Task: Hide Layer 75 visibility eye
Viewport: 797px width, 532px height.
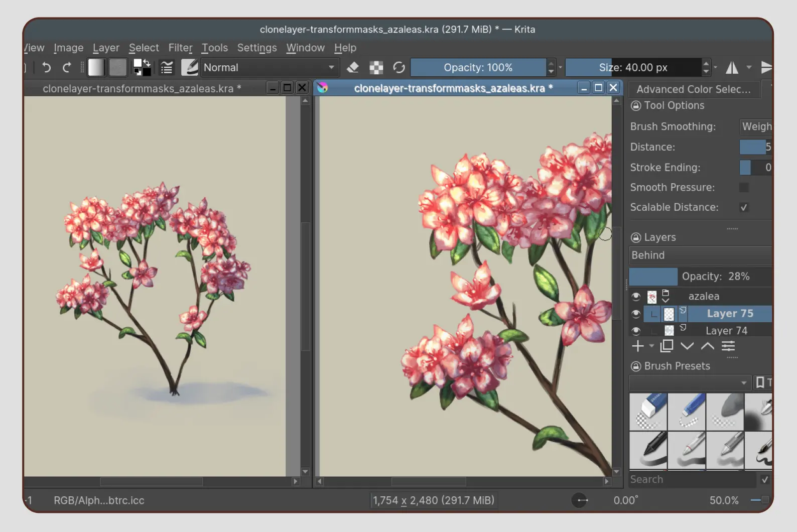Action: coord(636,314)
